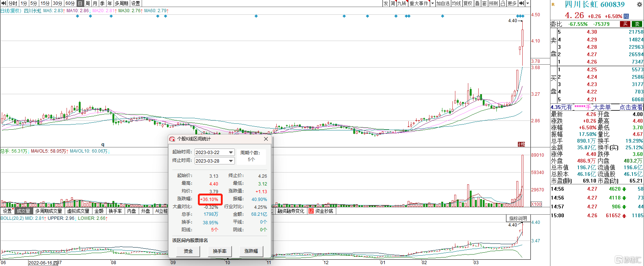Viewport: 644px width, 266px height.
Task: Click the green 卖 sell button
Action: [x=637, y=24]
